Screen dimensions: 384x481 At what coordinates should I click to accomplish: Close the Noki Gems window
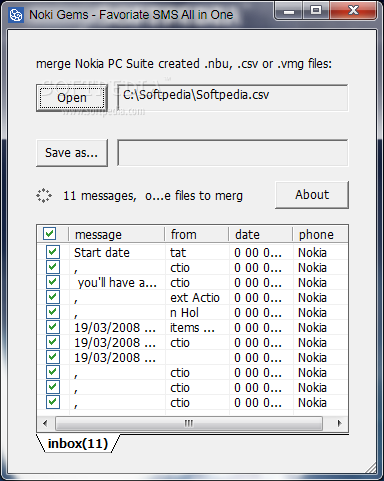tap(353, 11)
